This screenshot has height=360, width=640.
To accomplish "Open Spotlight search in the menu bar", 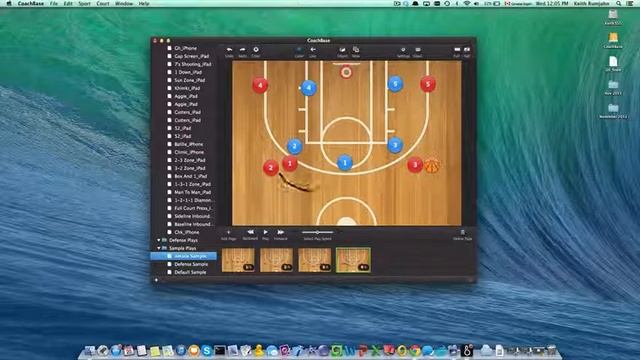I will 619,3.
